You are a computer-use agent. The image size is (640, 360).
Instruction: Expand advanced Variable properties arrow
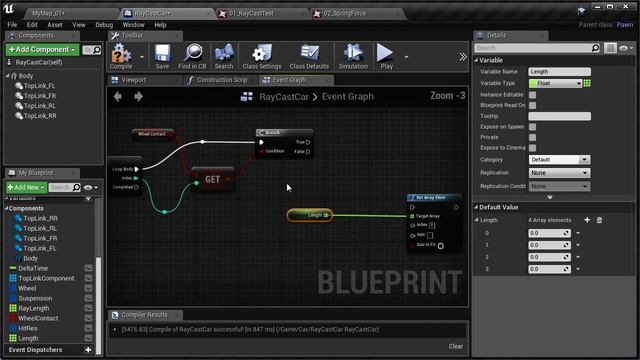(x=550, y=197)
